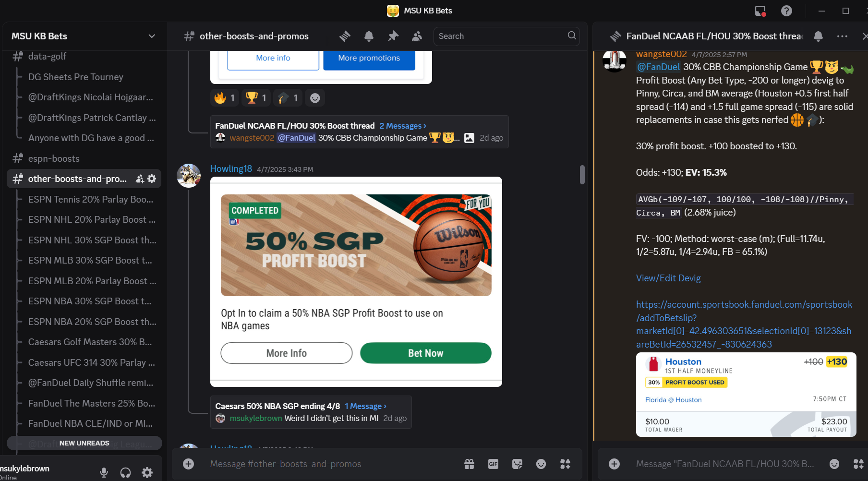868x481 pixels.
Task: Toggle microphone mute
Action: 104,472
